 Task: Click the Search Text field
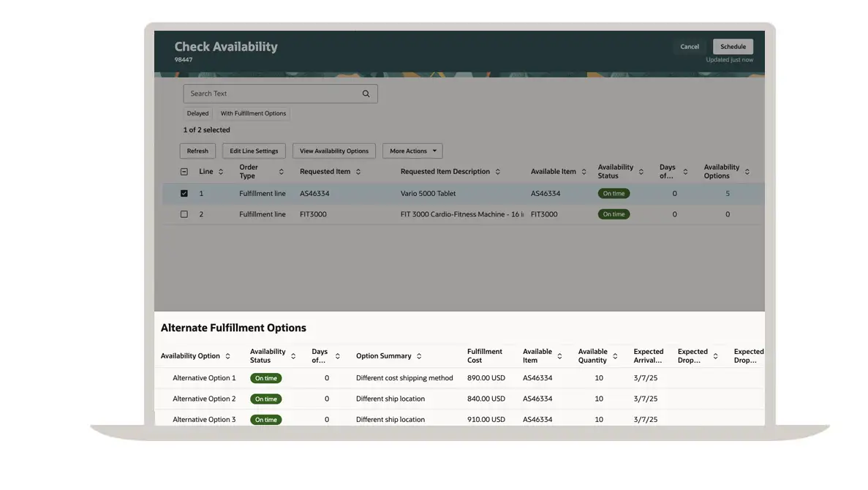[271, 94]
